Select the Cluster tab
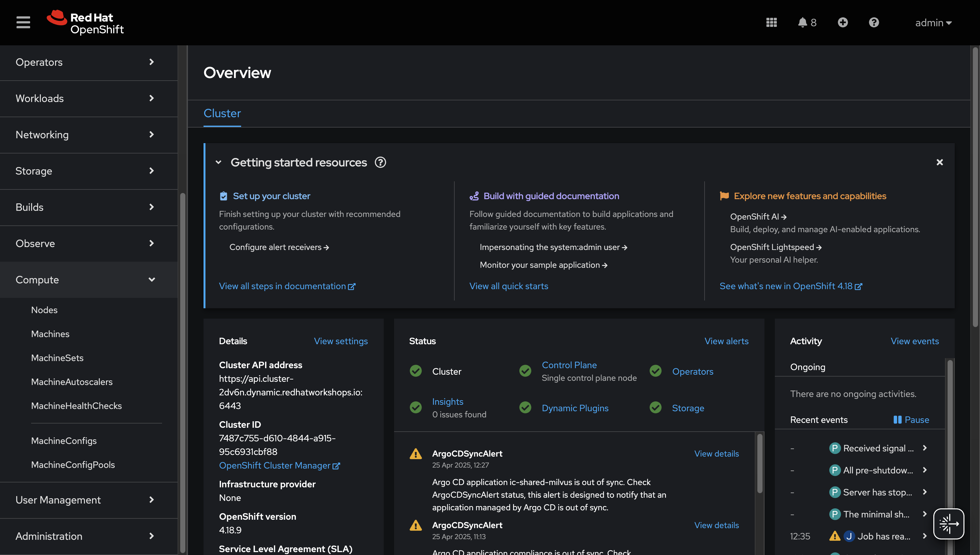Viewport: 980px width, 555px height. coord(222,113)
